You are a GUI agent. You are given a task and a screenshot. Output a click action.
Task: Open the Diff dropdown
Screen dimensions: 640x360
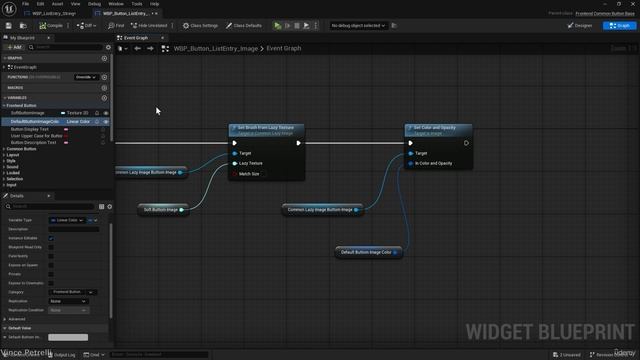pos(86,26)
